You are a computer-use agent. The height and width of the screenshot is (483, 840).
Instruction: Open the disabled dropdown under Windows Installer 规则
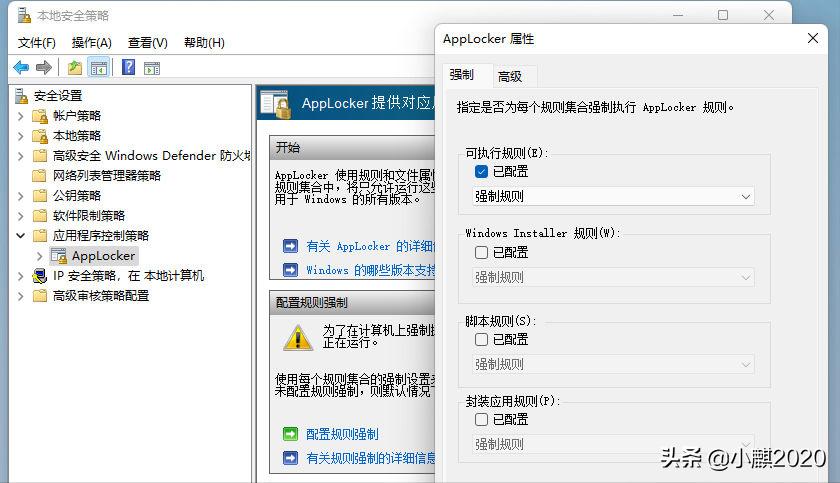click(613, 277)
